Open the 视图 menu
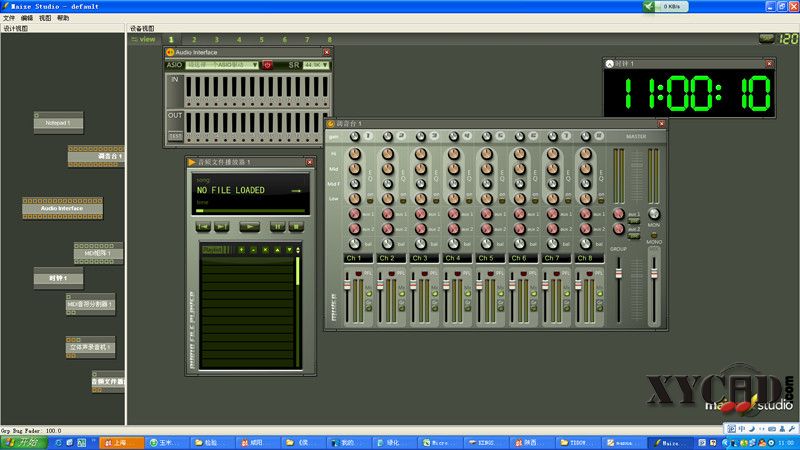The image size is (800, 450). 45,18
